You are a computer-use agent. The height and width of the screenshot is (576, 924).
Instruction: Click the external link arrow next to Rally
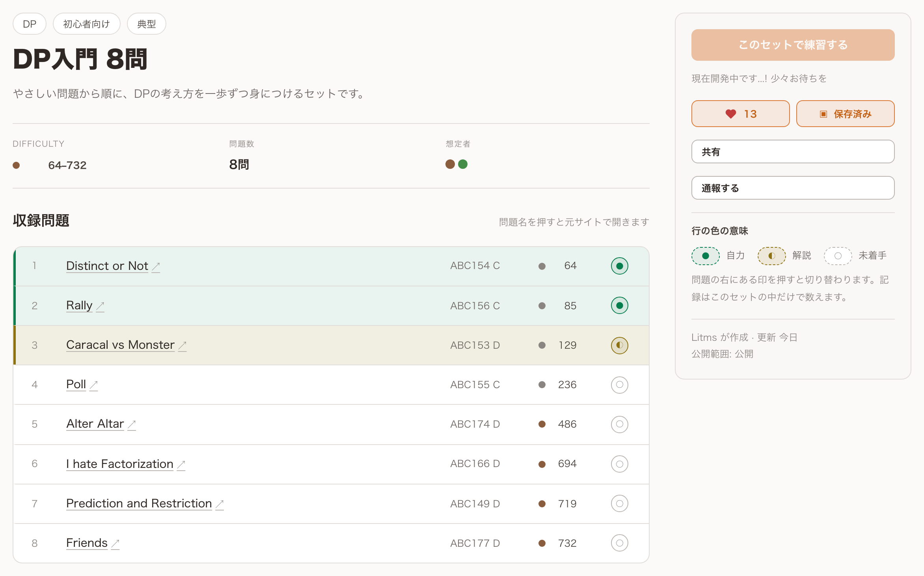tap(101, 306)
